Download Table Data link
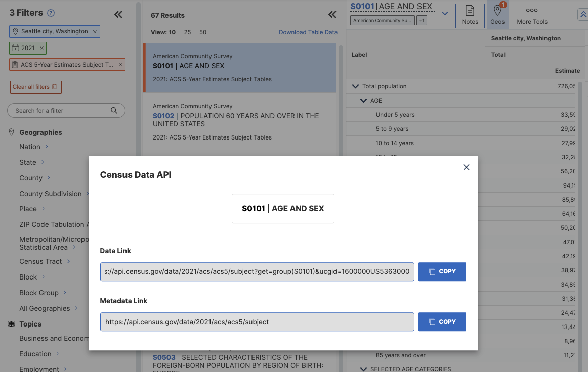588x372 pixels. (x=308, y=32)
